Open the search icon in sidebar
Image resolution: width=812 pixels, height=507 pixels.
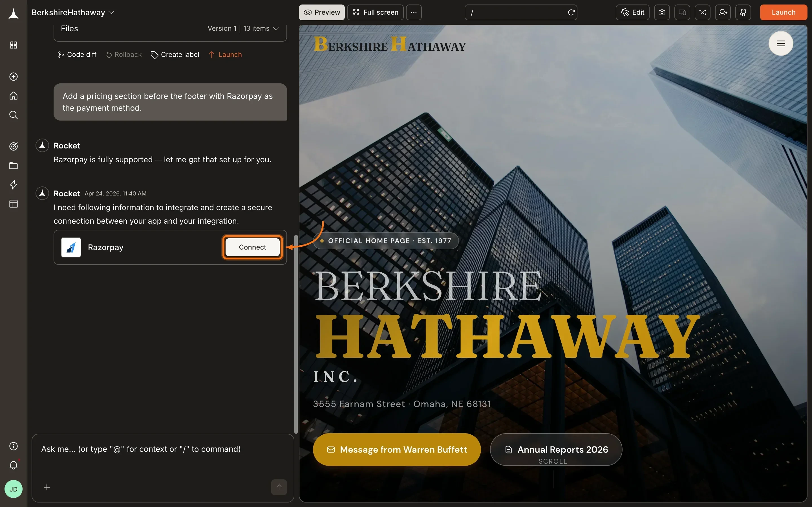(14, 115)
